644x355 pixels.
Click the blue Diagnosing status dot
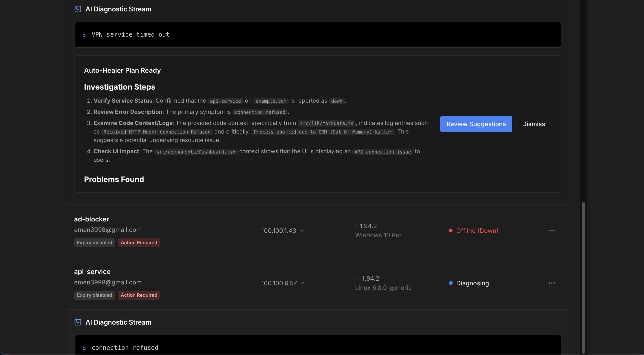pyautogui.click(x=450, y=283)
